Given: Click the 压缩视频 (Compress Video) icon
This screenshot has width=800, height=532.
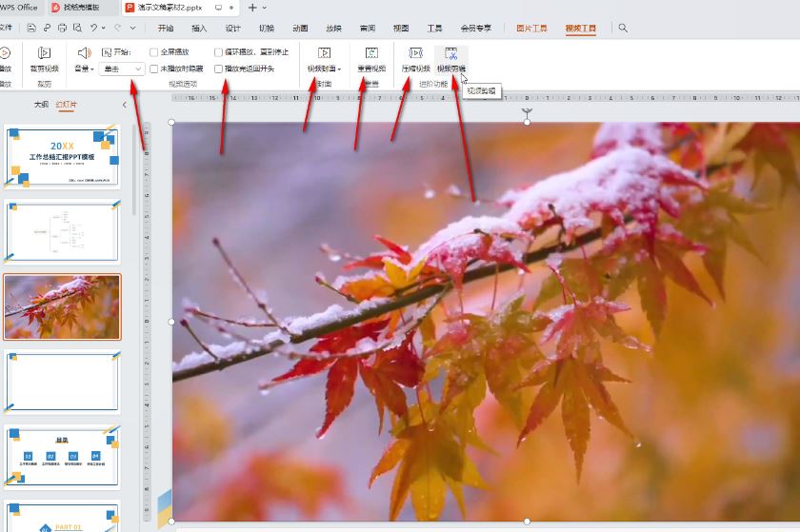Looking at the screenshot, I should [x=415, y=53].
